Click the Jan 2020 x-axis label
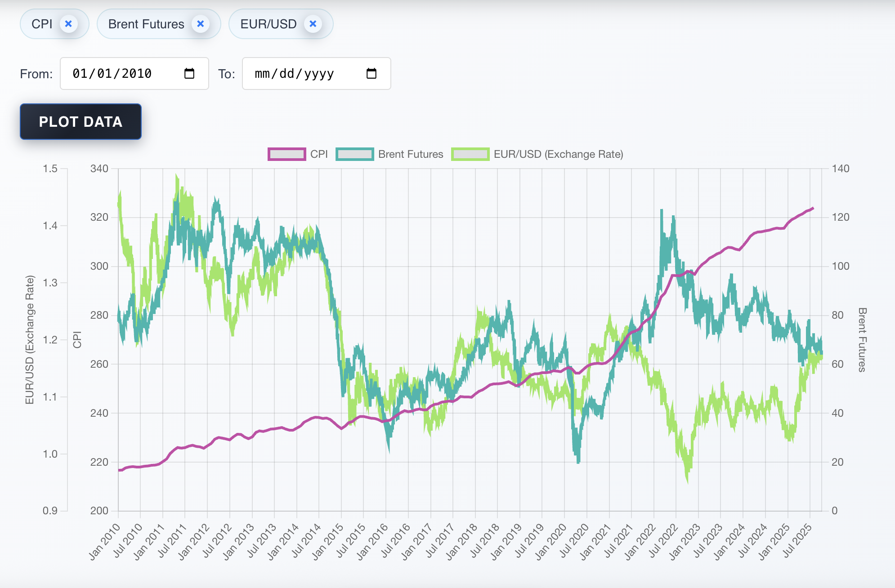Image resolution: width=895 pixels, height=588 pixels. tap(550, 542)
